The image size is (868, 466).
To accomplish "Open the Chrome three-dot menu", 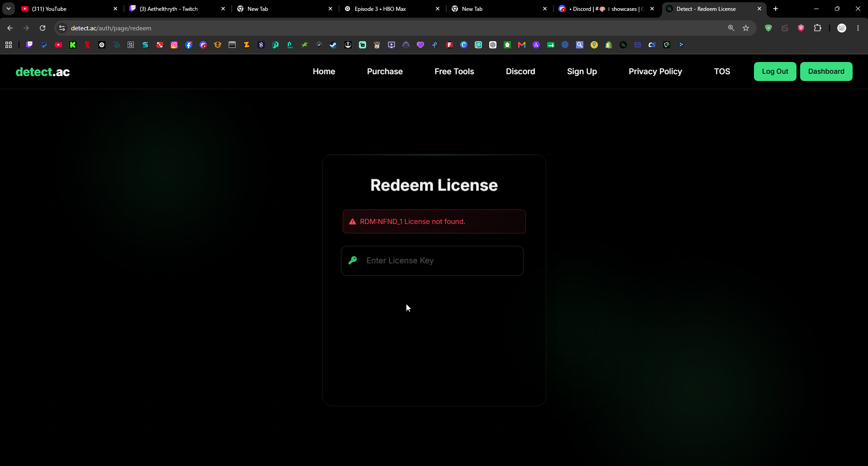I will (858, 28).
